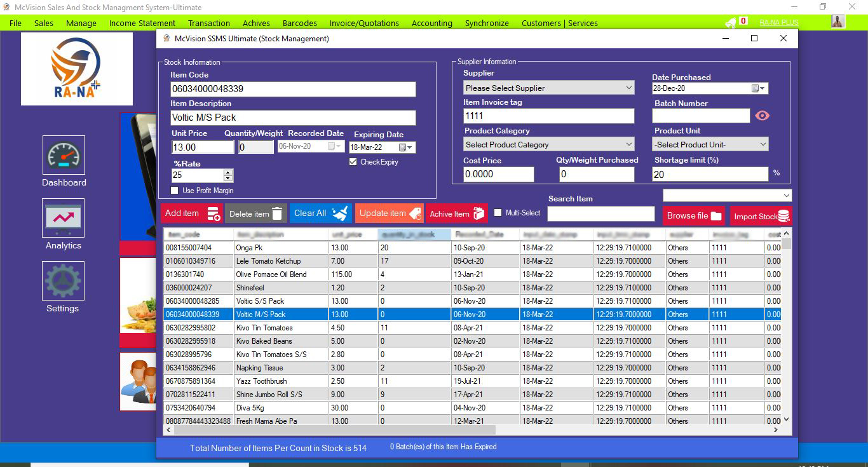Click the Add item button
This screenshot has height=467, width=868.
click(192, 213)
